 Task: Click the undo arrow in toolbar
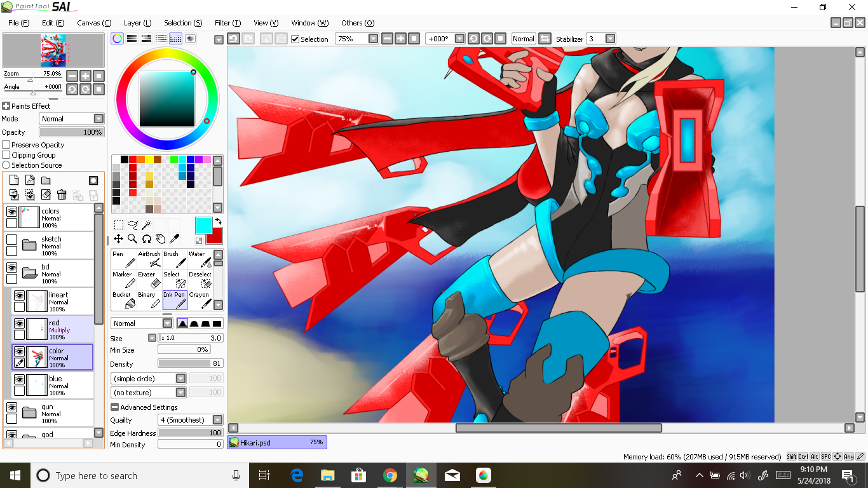click(233, 39)
